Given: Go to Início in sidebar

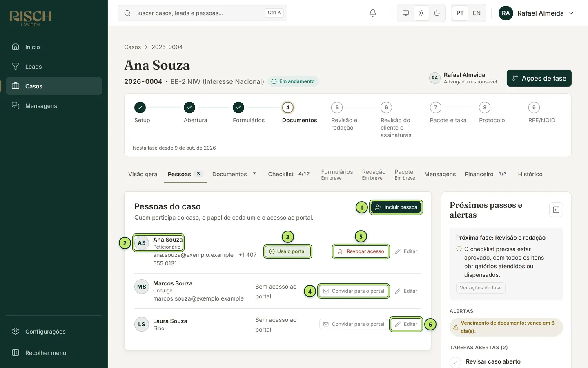Looking at the screenshot, I should pos(54,47).
